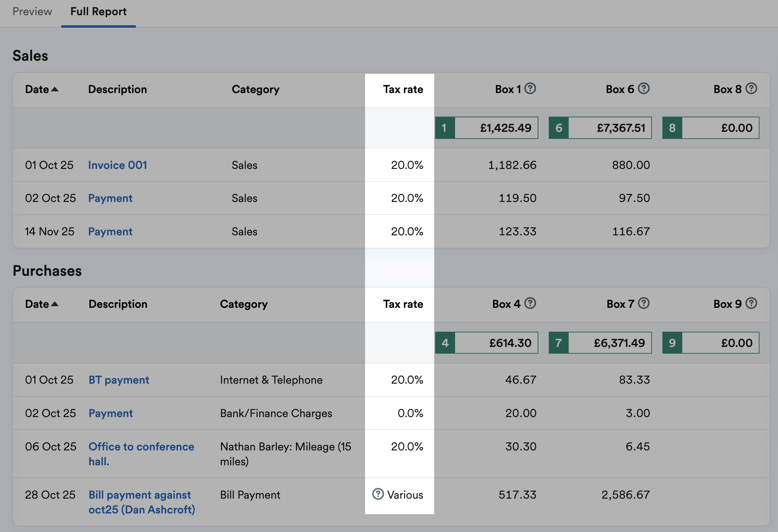Click the Nathan Barley: Mileage category
Viewport: 778px width, 532px height.
pyautogui.click(x=286, y=454)
